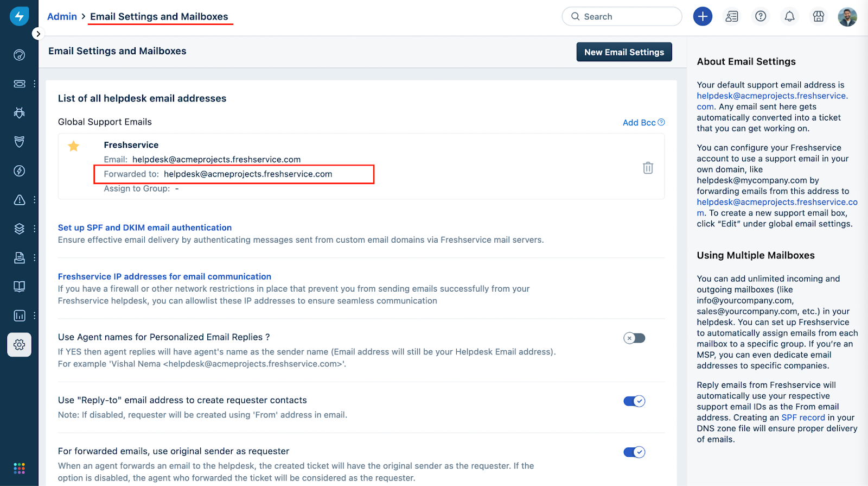The height and width of the screenshot is (486, 868).
Task: Click the Freshservice lightning logo
Action: click(x=19, y=16)
